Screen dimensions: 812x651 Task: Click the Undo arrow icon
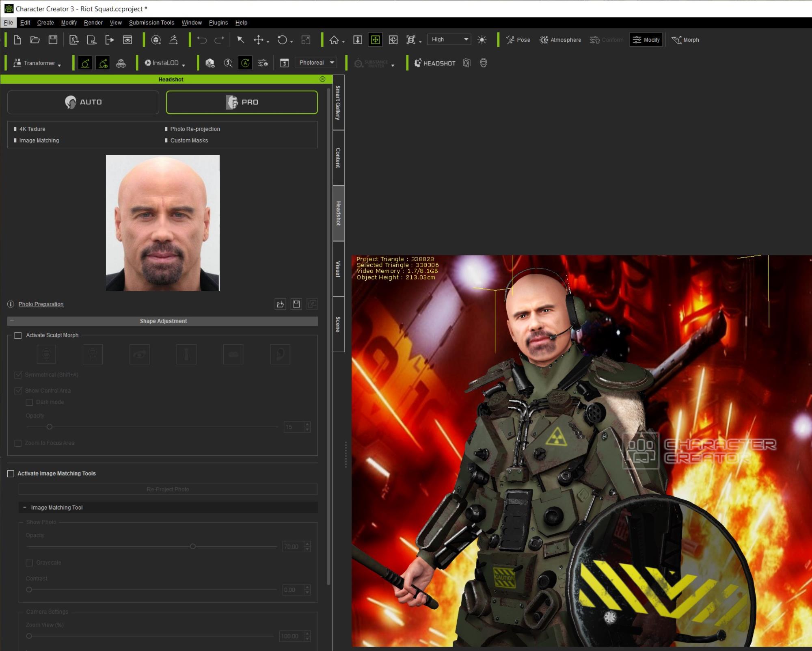pos(202,40)
